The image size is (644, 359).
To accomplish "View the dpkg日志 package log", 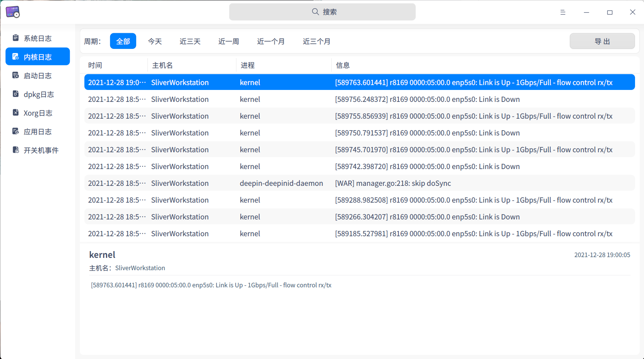I will (x=37, y=94).
